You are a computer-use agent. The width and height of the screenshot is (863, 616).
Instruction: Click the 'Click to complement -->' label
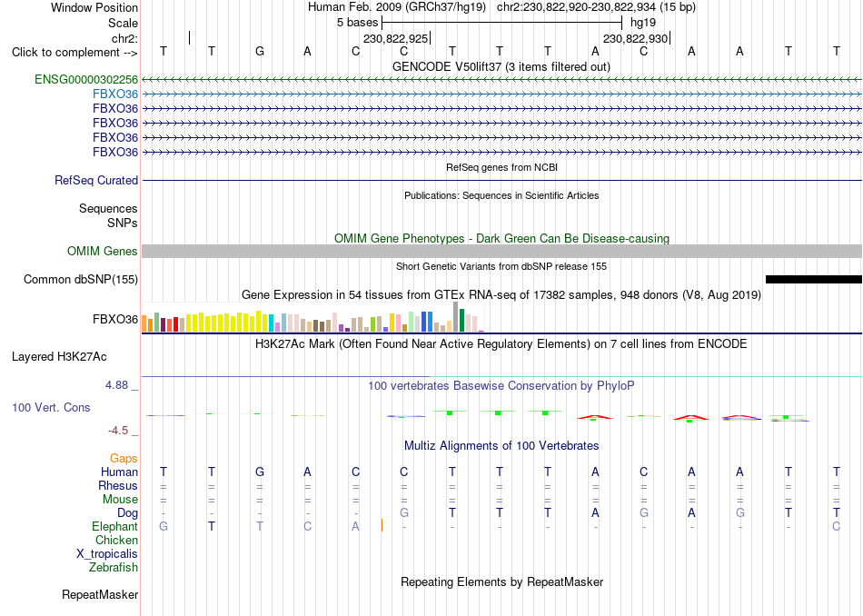(x=74, y=53)
